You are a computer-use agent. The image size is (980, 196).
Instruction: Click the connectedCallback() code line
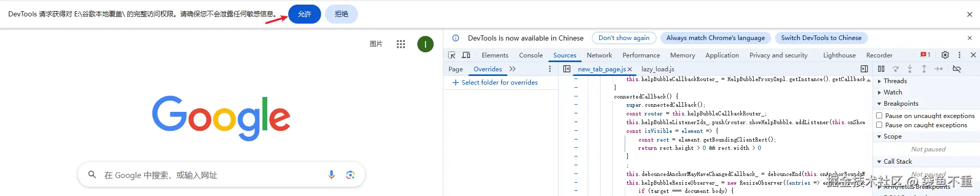[x=646, y=96]
